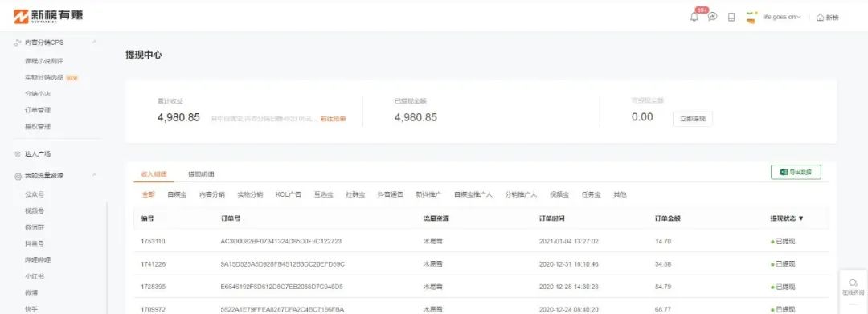Click the mobile phone icon in header
Image resolution: width=868 pixels, height=314 pixels.
click(x=731, y=17)
